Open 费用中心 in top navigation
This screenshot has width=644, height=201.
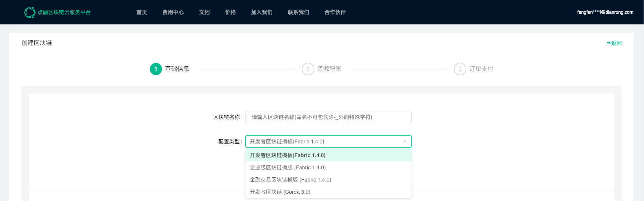click(173, 12)
